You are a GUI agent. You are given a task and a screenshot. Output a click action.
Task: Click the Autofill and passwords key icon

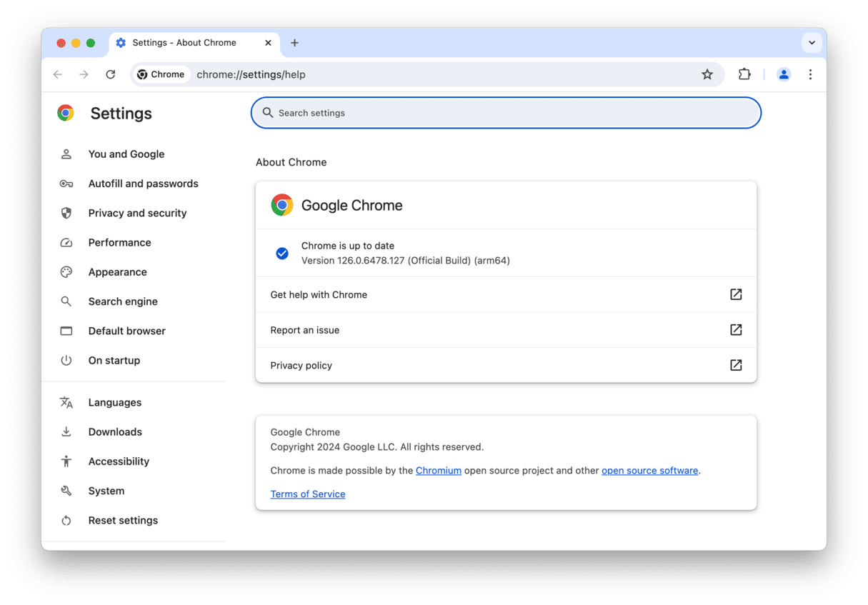[66, 183]
